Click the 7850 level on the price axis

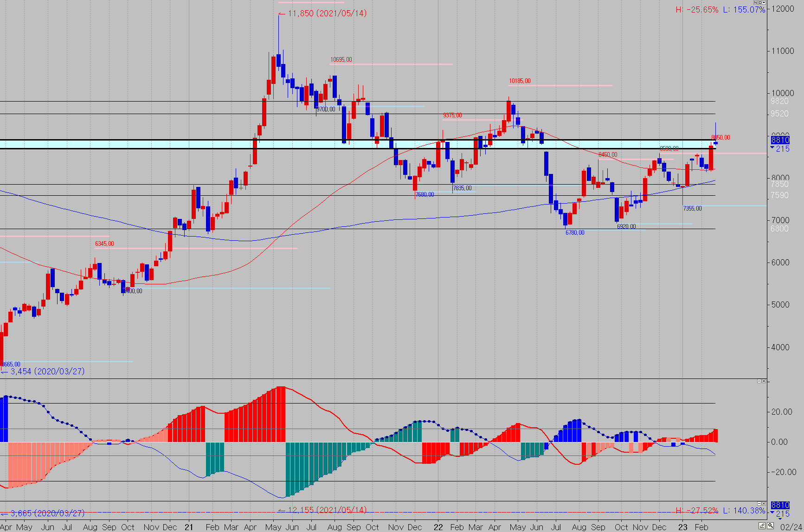pyautogui.click(x=779, y=185)
